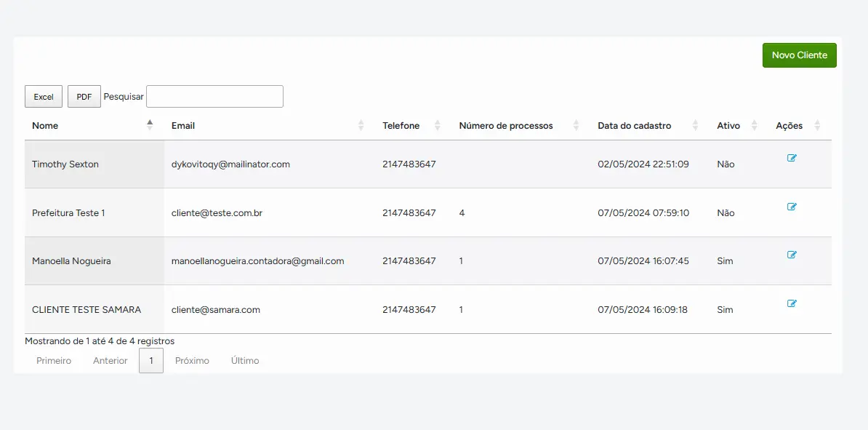Sort by Número de processos arrows
Screen dimensions: 868x430
(576, 125)
